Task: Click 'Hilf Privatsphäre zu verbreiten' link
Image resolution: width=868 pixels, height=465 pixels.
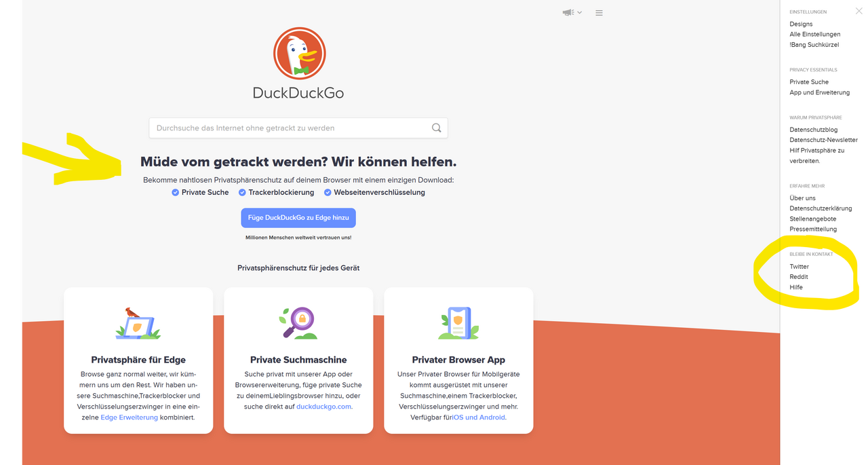Action: coord(817,155)
